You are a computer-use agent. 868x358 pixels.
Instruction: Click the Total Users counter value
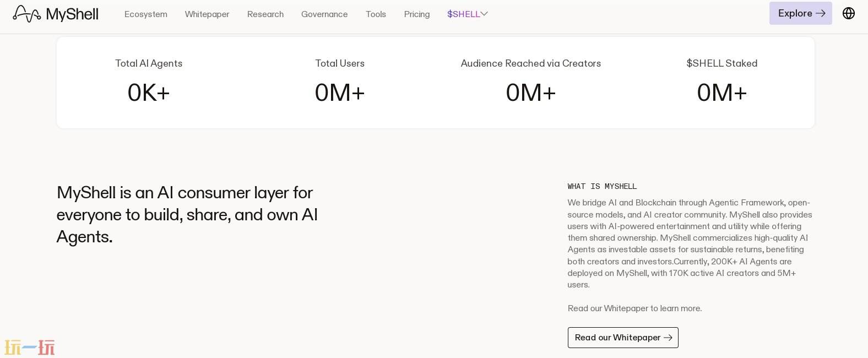pos(340,93)
